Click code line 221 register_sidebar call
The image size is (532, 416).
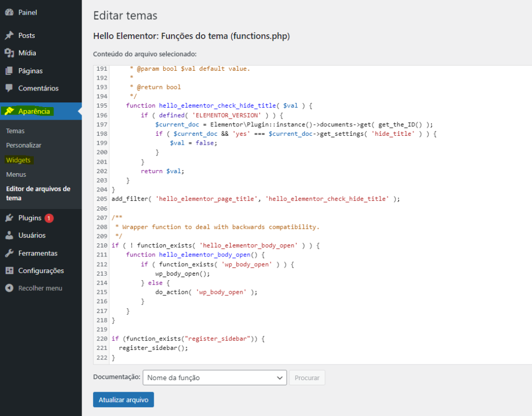(153, 348)
